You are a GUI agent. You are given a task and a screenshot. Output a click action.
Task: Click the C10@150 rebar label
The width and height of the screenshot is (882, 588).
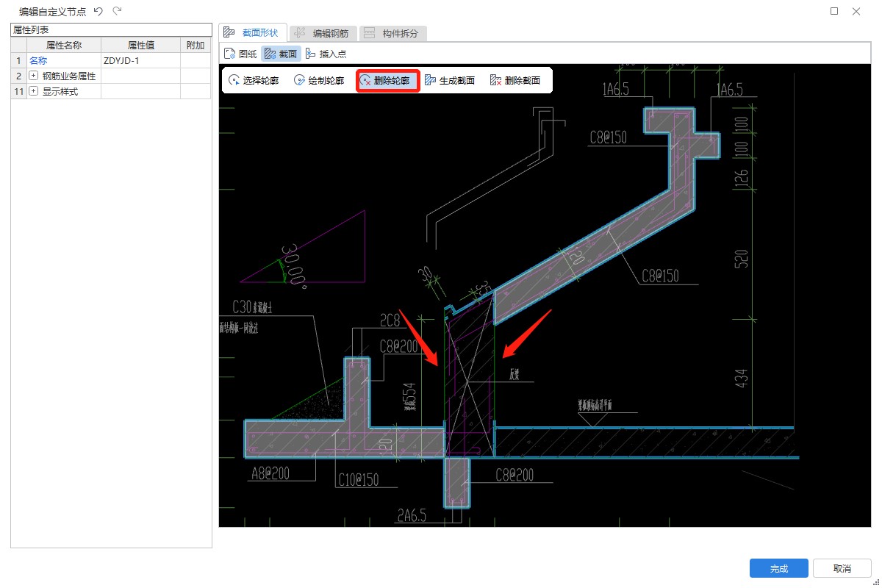point(359,480)
